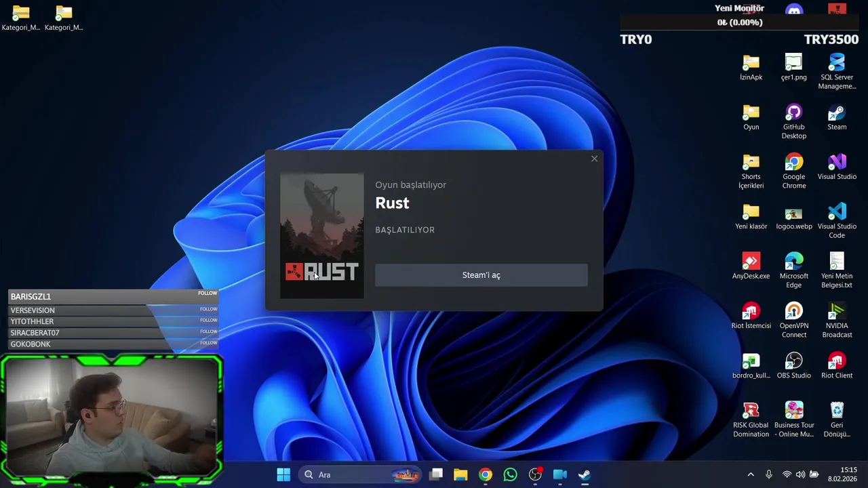
Task: Select Yeni Metin Belgesi.txt file
Action: click(x=837, y=270)
